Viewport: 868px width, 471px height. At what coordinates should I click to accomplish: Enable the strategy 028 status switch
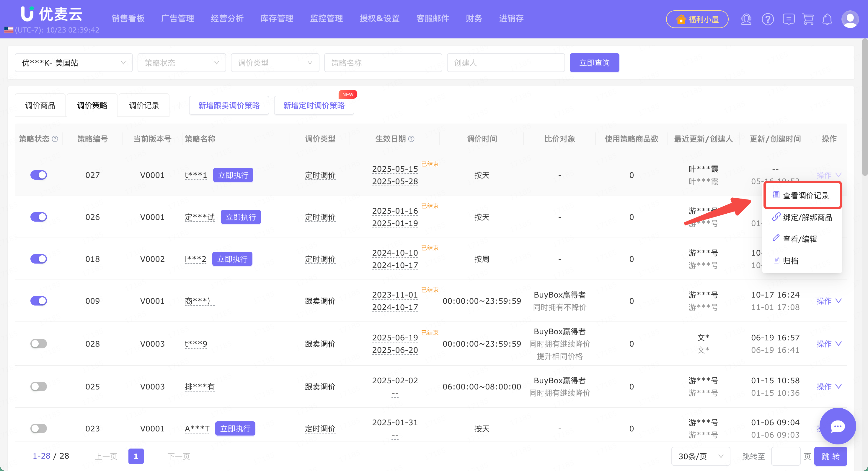click(x=39, y=344)
